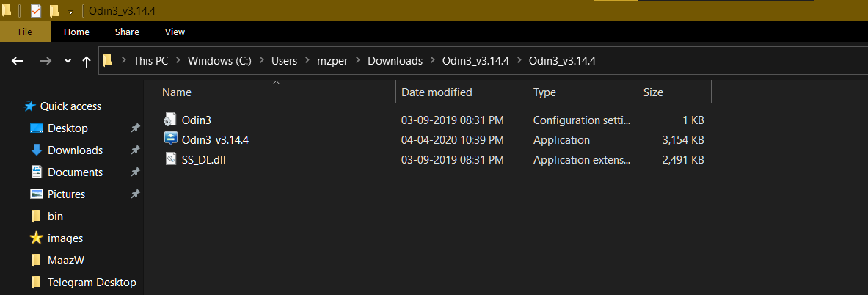Expand the chevron after Downloads in address bar

(x=432, y=61)
